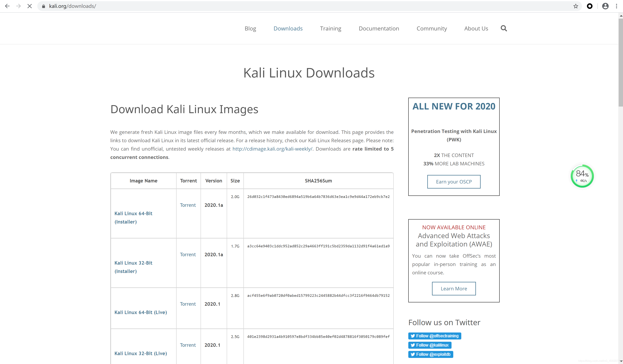This screenshot has height=364, width=623.
Task: Open the Blog menu item
Action: [x=250, y=28]
